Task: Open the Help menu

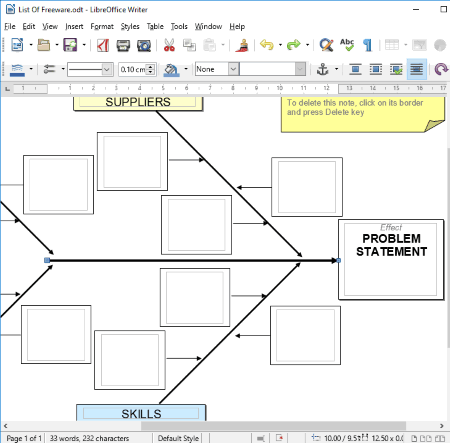Action: (x=237, y=26)
